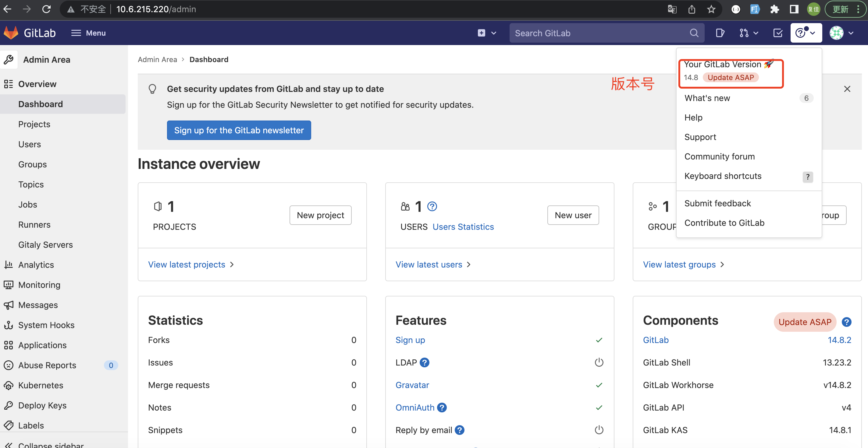Click the GitLab fox logo
Viewport: 868px width, 448px height.
pos(11,33)
